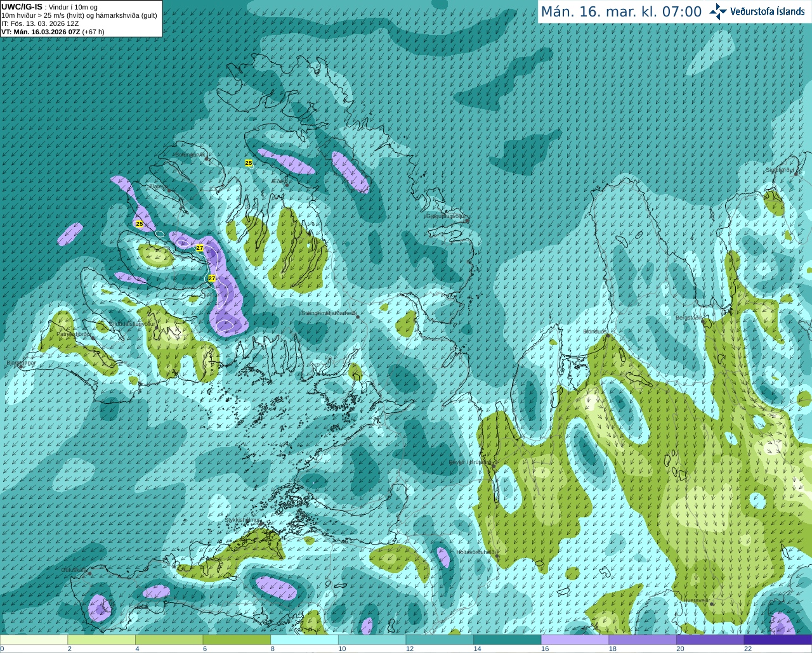Screen dimensions: 812x653
Task: Click the Æðey station label
Action: click(278, 181)
